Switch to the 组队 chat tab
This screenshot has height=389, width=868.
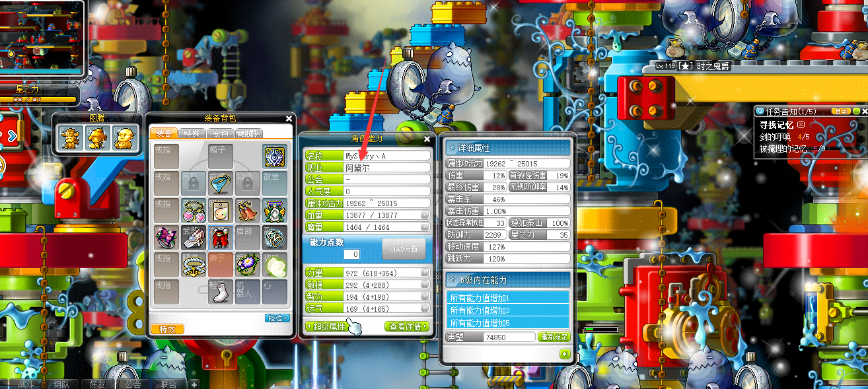coord(61,384)
